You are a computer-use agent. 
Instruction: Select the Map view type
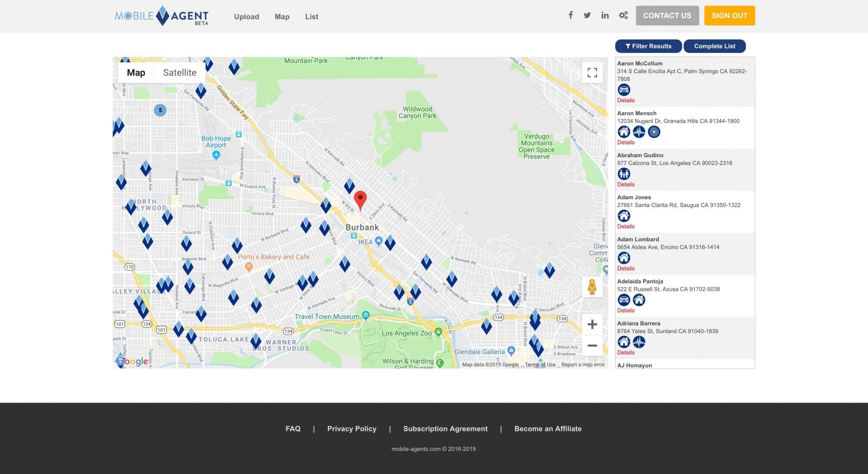click(136, 73)
